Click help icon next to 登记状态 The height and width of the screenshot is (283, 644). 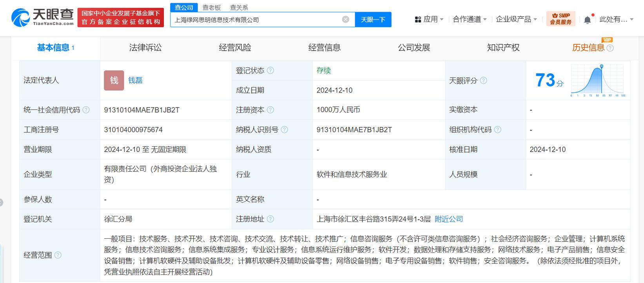(x=270, y=71)
